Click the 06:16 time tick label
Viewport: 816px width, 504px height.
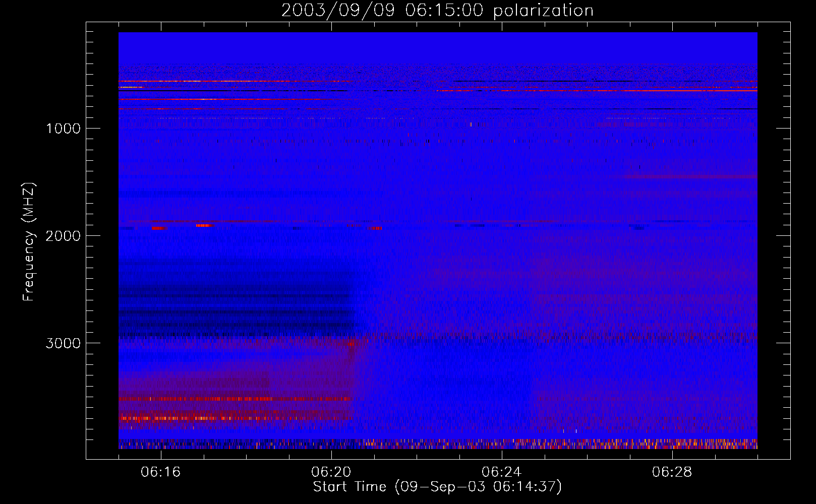(x=161, y=472)
